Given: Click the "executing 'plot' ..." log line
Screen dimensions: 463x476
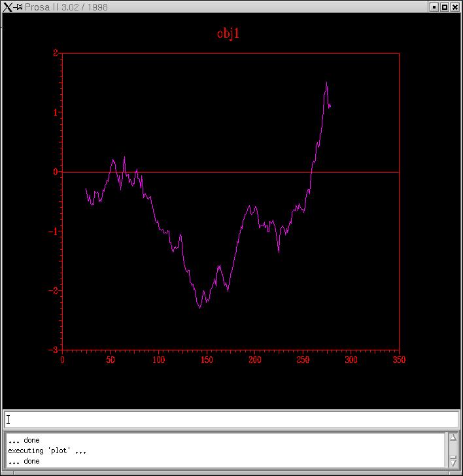Looking at the screenshot, I should tap(47, 450).
